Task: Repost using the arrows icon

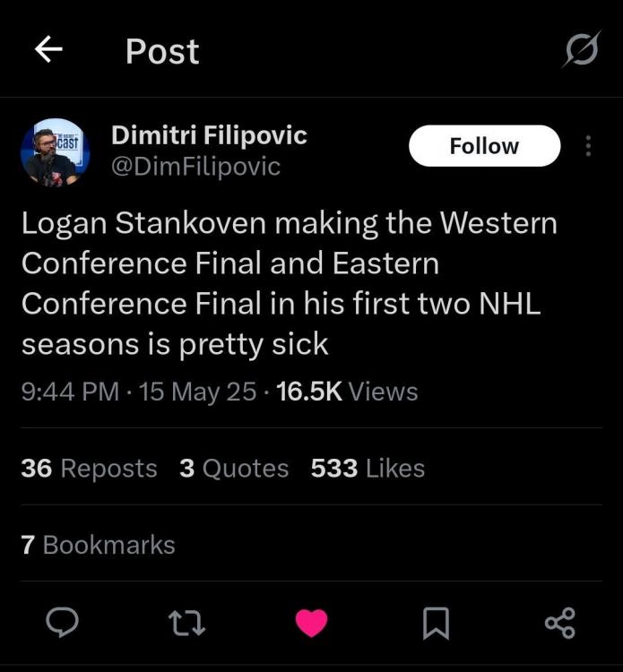Action: [186, 623]
